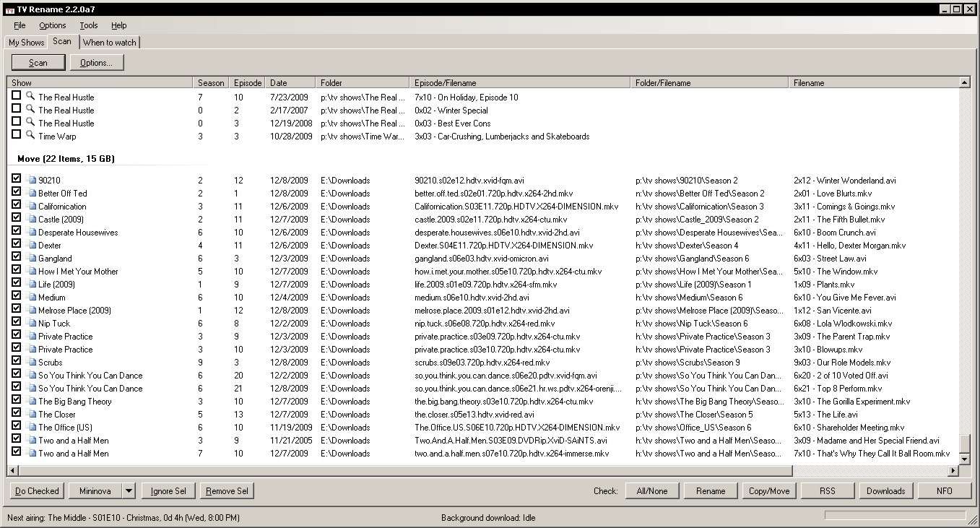Click the file icon beside The Closer

coord(32,414)
